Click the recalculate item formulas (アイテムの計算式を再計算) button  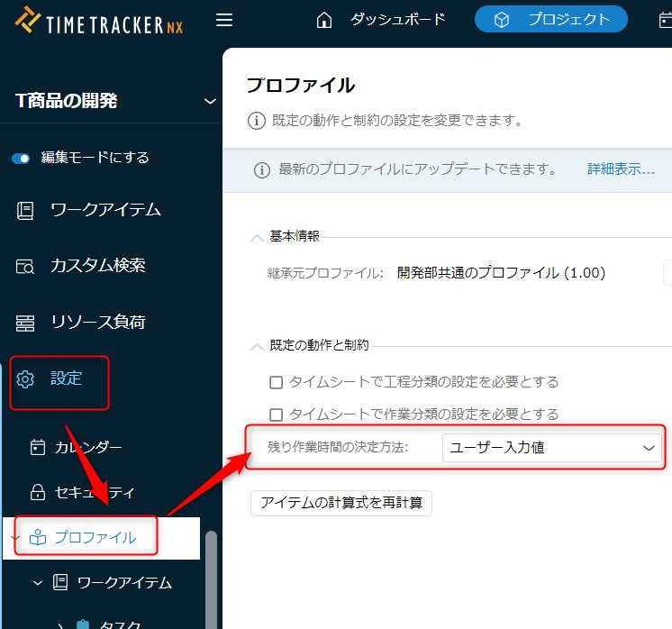[x=341, y=503]
